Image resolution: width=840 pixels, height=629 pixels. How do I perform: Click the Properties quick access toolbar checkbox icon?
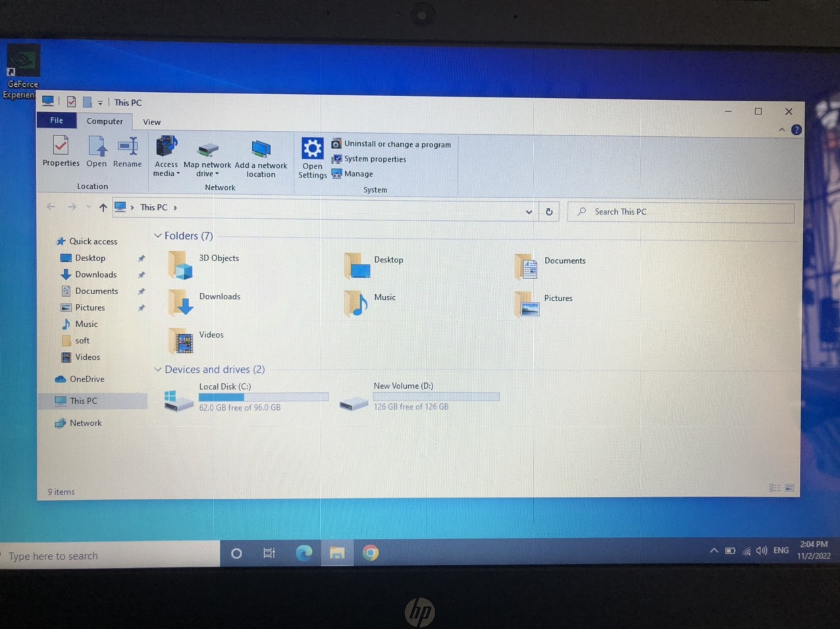[71, 102]
